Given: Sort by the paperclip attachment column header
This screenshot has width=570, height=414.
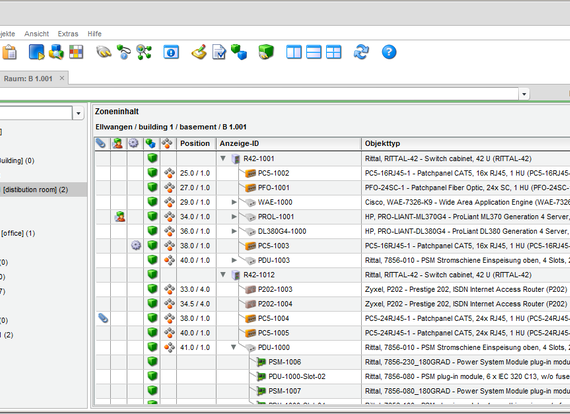Looking at the screenshot, I should coord(101,144).
